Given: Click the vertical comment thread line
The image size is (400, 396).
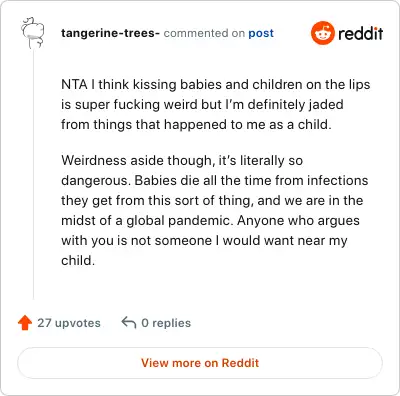Looking at the screenshot, I should (x=33, y=173).
